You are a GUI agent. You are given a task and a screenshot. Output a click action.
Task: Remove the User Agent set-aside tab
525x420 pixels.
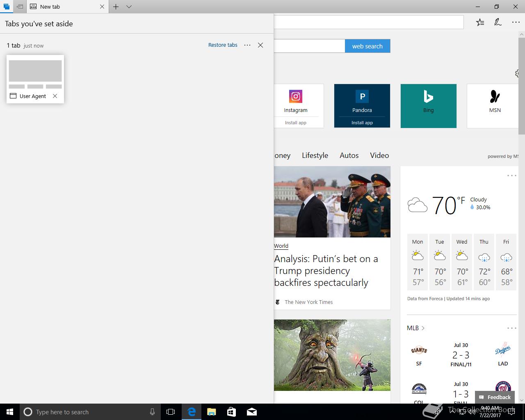point(55,96)
